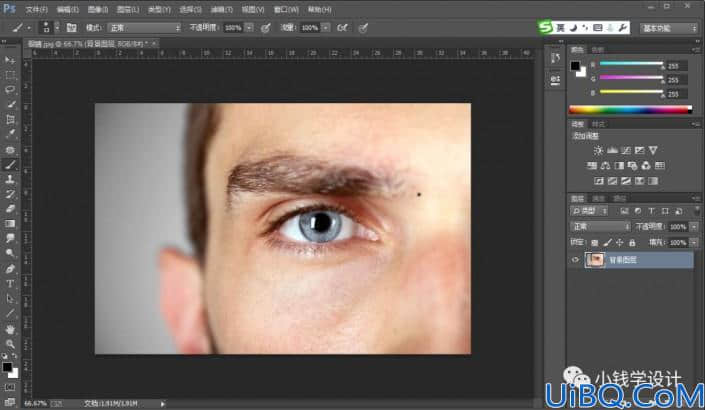
Task: Select the Line shape tool
Action: 10,313
